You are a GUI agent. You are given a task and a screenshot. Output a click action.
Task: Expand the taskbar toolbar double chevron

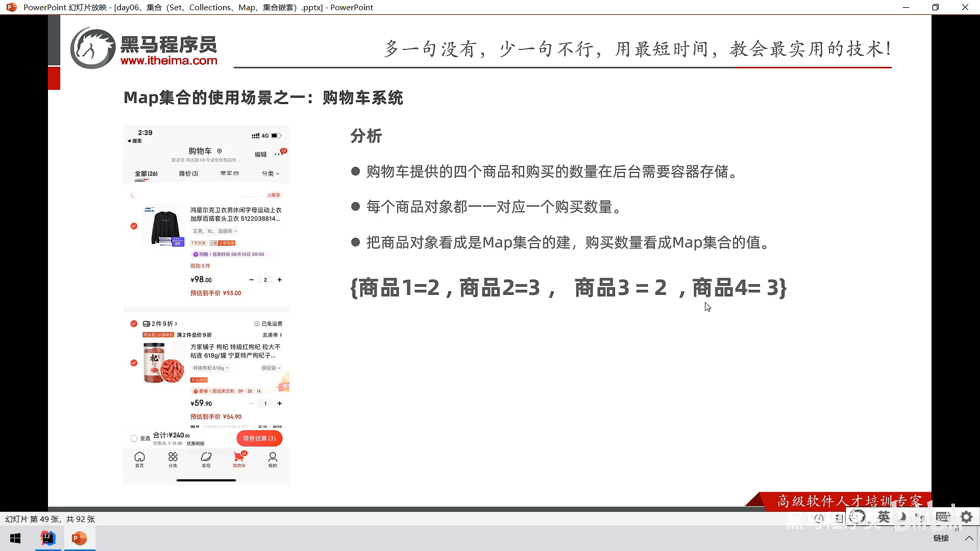(x=957, y=530)
